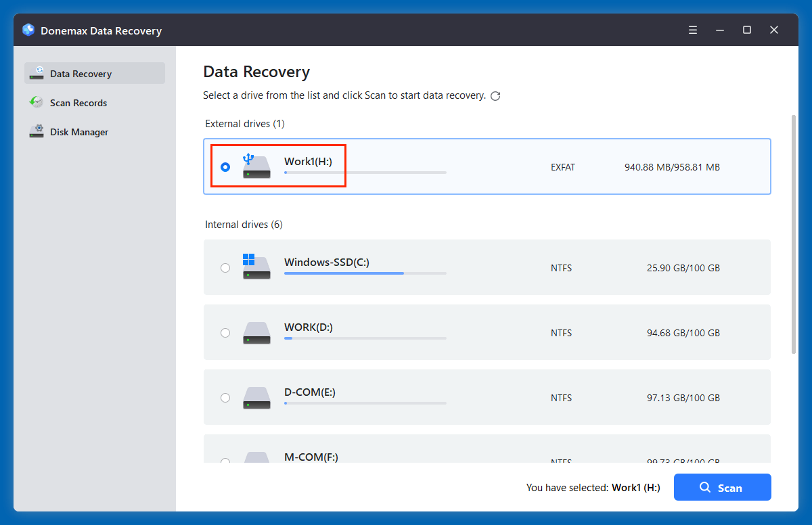
Task: Select the Windows-SSD(C:) drive radio button
Action: tap(225, 267)
